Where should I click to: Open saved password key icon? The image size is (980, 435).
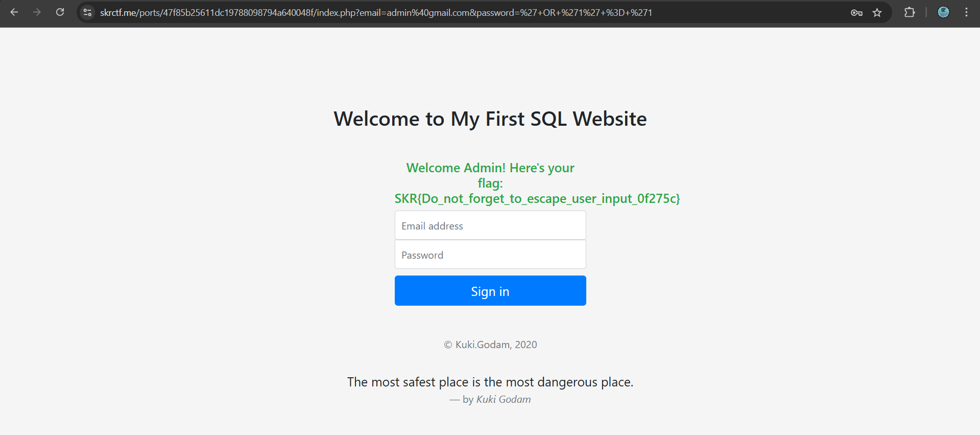(856, 13)
